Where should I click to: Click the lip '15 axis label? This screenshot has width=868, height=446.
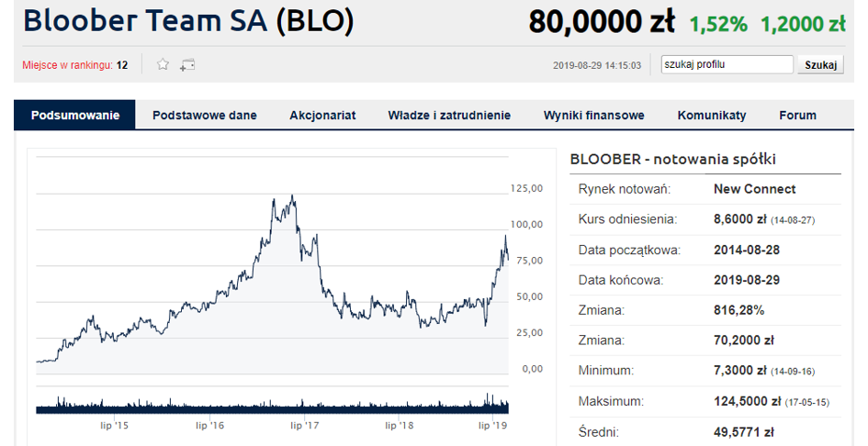[115, 426]
